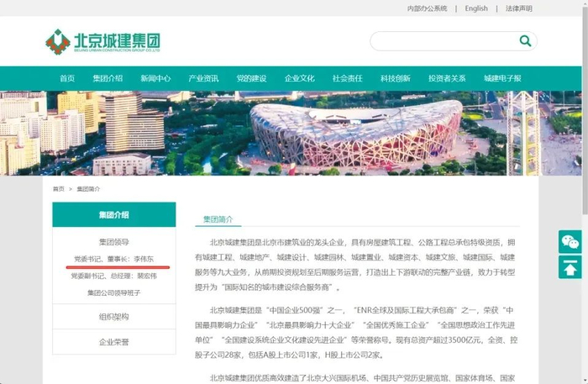The image size is (588, 384).
Task: Open 新闻中心 navigation menu
Action: click(x=155, y=78)
